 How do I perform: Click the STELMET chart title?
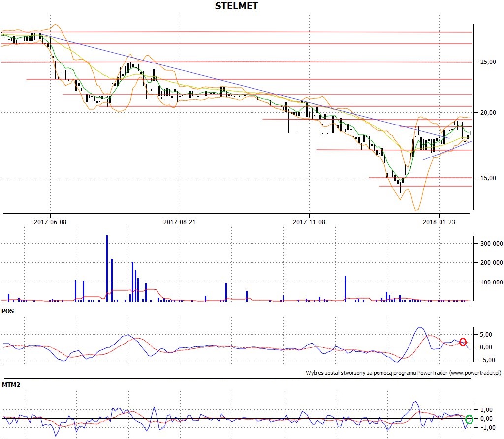point(236,6)
